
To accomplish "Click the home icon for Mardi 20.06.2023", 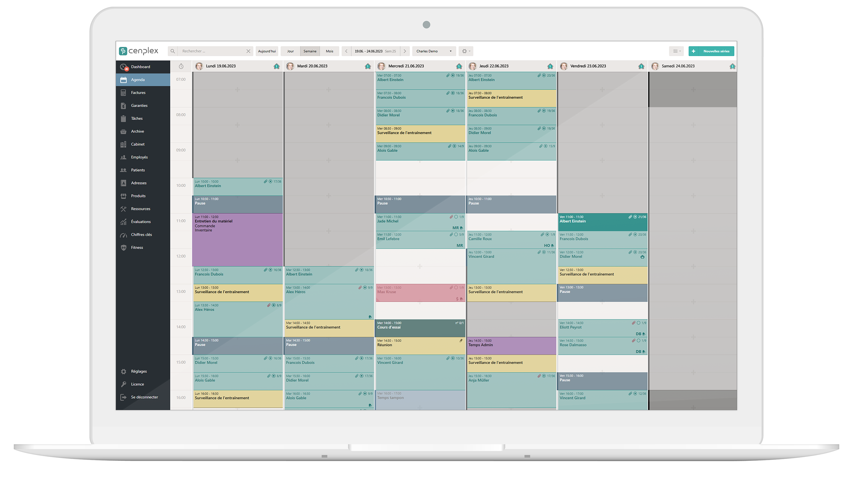I will tap(368, 66).
